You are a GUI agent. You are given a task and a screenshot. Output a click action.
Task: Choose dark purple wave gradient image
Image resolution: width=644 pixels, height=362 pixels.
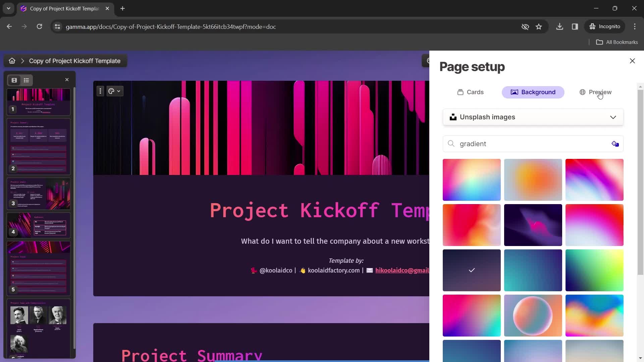pos(533,225)
